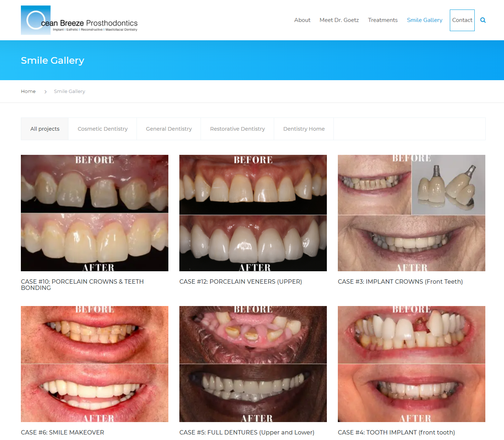
Task: View the Case #6 Smile Makeover image
Action: pyautogui.click(x=94, y=363)
